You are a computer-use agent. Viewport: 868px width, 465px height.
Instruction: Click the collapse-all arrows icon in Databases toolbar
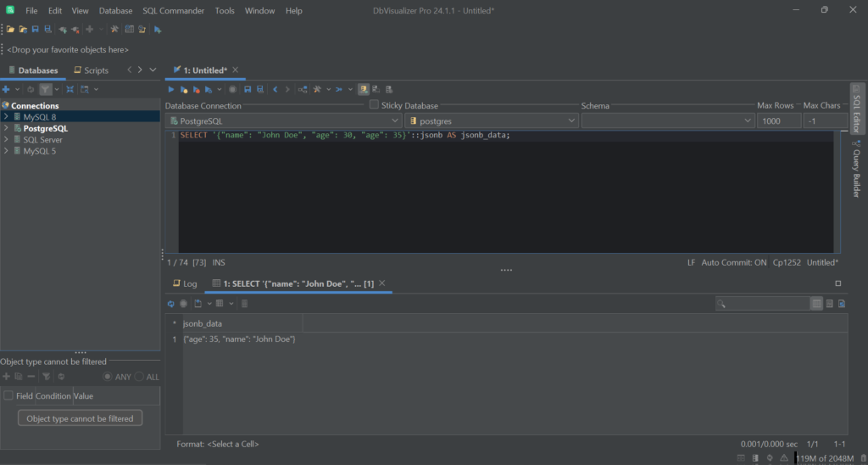click(x=70, y=89)
